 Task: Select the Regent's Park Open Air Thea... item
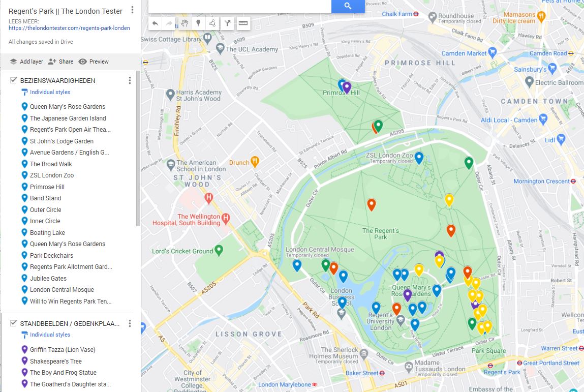point(70,130)
